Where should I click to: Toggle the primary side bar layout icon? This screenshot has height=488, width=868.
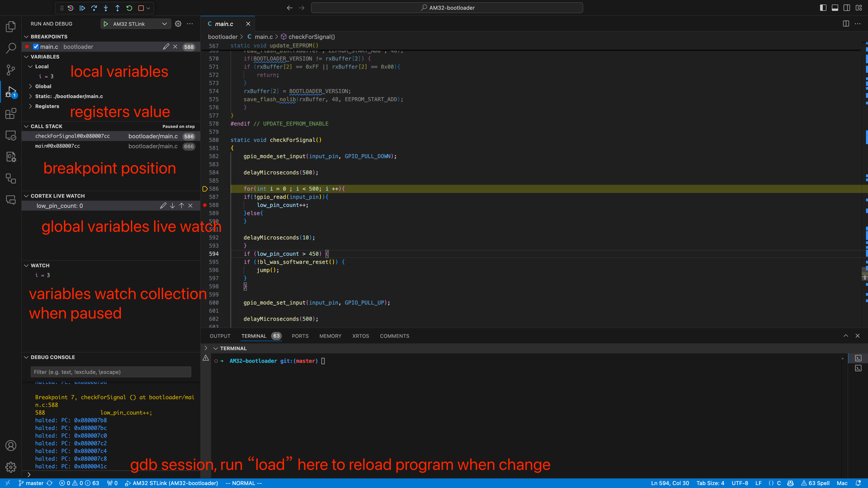pos(823,8)
